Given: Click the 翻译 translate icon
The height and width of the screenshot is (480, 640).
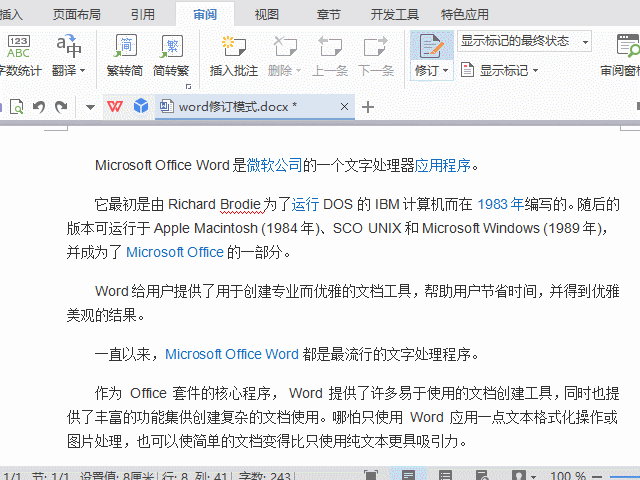Looking at the screenshot, I should 69,47.
